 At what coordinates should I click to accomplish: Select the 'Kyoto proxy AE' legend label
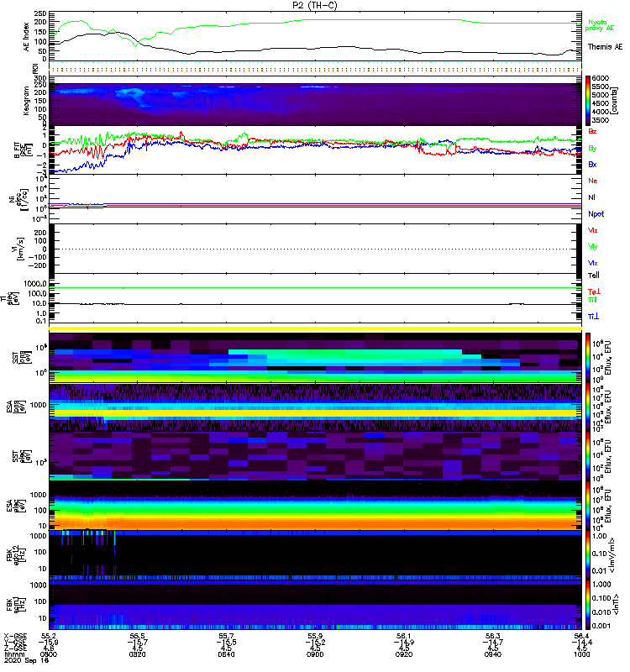[x=600, y=25]
